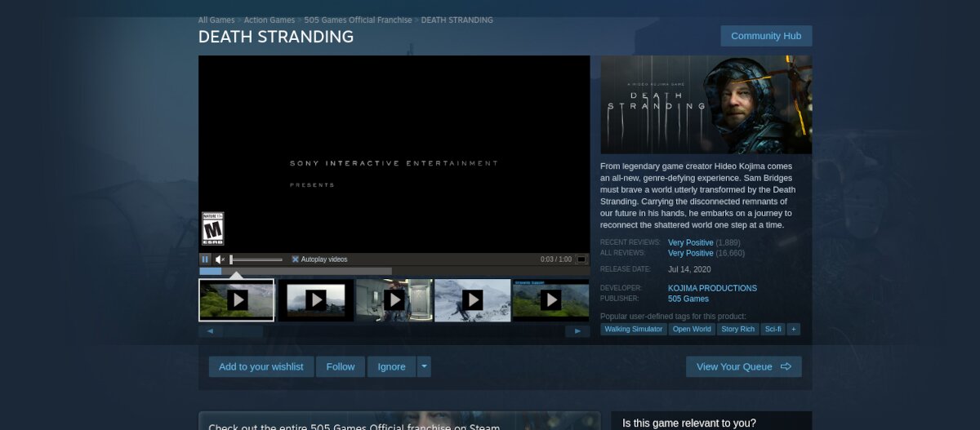Open all reviews Very Positive link

(x=691, y=253)
